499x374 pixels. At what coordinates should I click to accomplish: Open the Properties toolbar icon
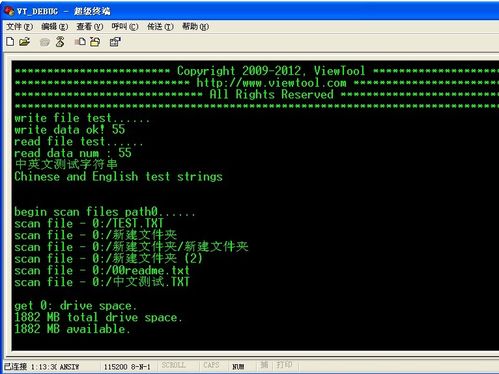click(x=115, y=42)
